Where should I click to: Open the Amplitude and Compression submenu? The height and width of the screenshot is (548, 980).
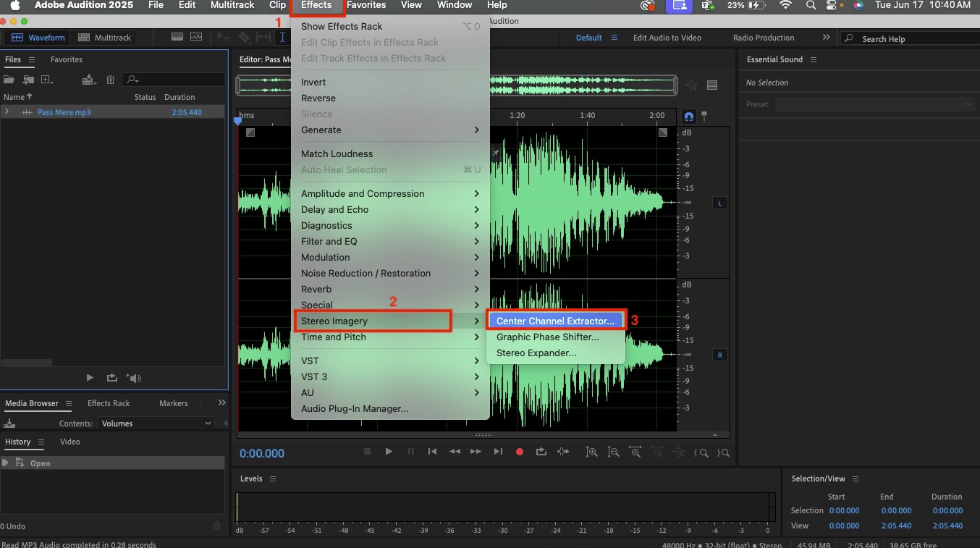[390, 193]
